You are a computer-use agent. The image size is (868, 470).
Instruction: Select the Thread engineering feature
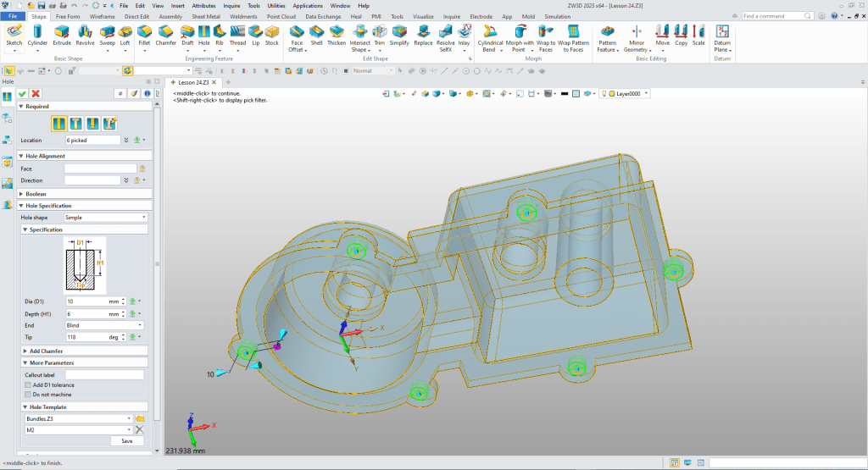pos(237,34)
